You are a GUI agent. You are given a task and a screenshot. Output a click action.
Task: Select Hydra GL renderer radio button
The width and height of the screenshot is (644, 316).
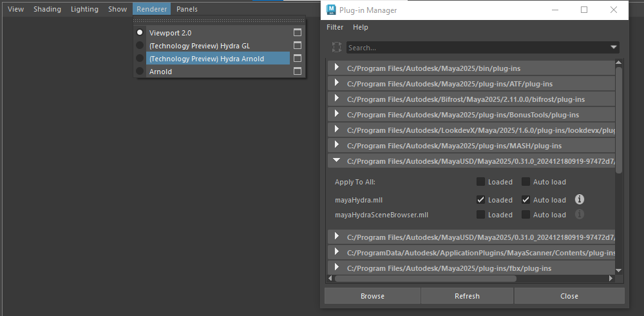(140, 45)
